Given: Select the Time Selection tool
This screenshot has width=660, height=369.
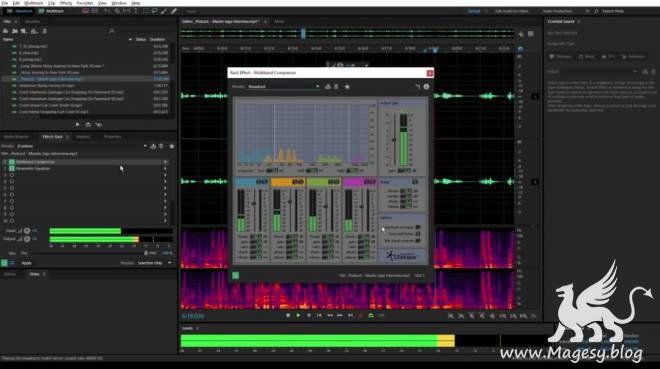Looking at the screenshot, I should (136, 11).
